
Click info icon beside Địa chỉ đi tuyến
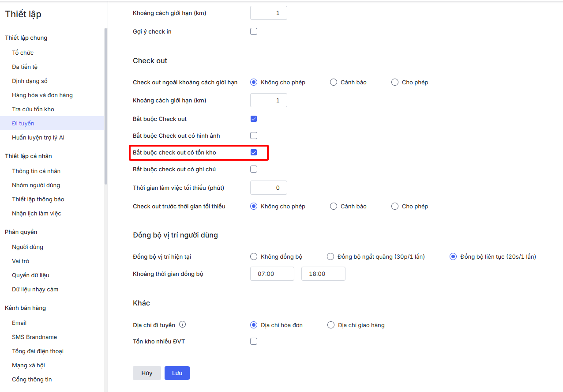(x=183, y=324)
